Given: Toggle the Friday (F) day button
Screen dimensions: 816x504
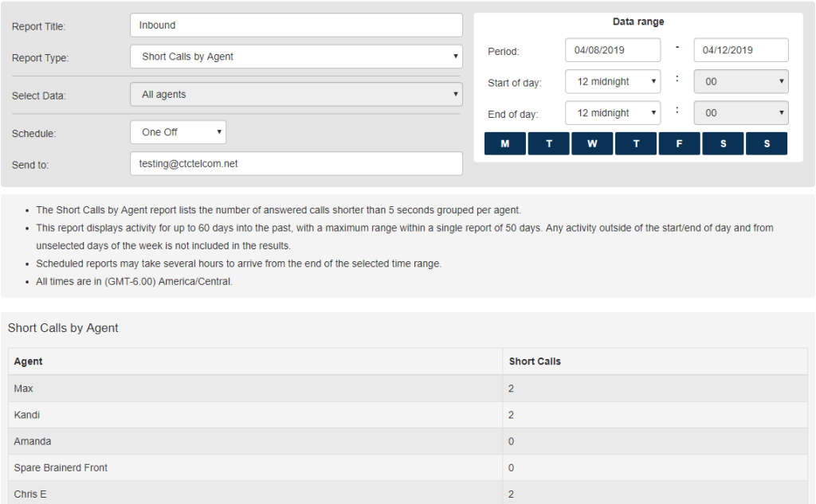Looking at the screenshot, I should (x=679, y=143).
